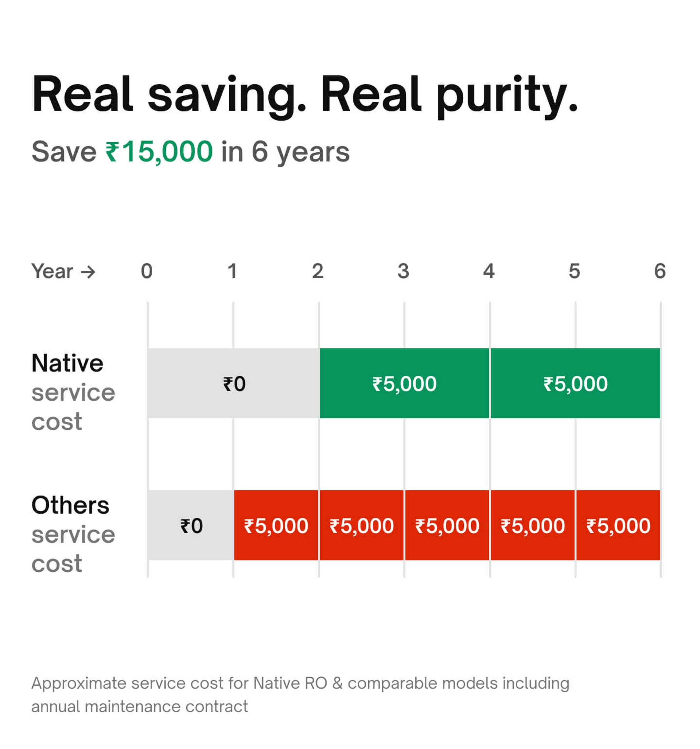Click the year 2 axis label
Screen dimensions: 700x749
point(318,271)
